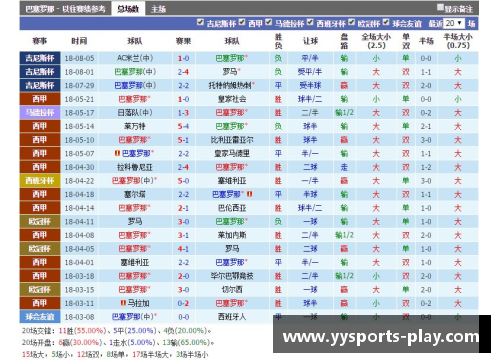Open 西班牙人 team link
The height and width of the screenshot is (362, 500).
point(232,317)
